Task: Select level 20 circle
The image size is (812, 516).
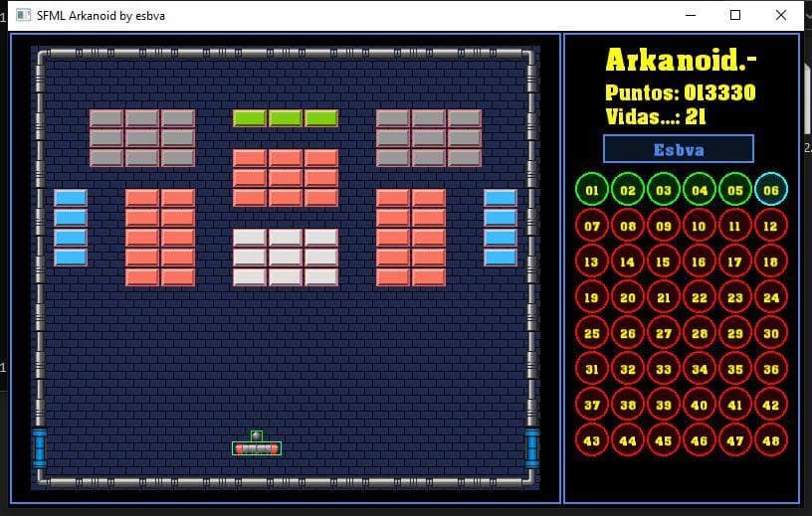Action: (x=628, y=297)
